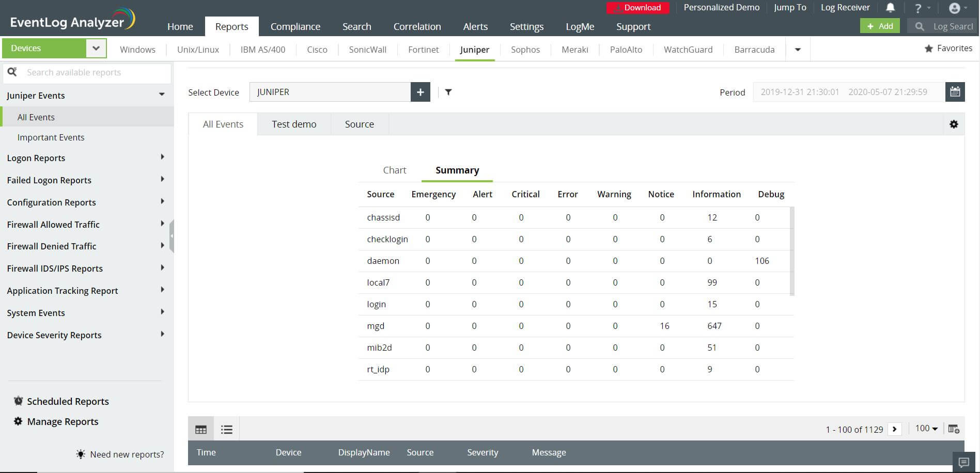Open the Period calendar picker icon
The image size is (980, 473).
(x=955, y=92)
